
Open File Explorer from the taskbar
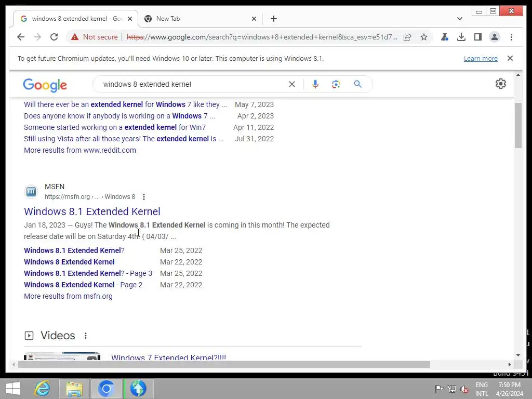(x=74, y=389)
